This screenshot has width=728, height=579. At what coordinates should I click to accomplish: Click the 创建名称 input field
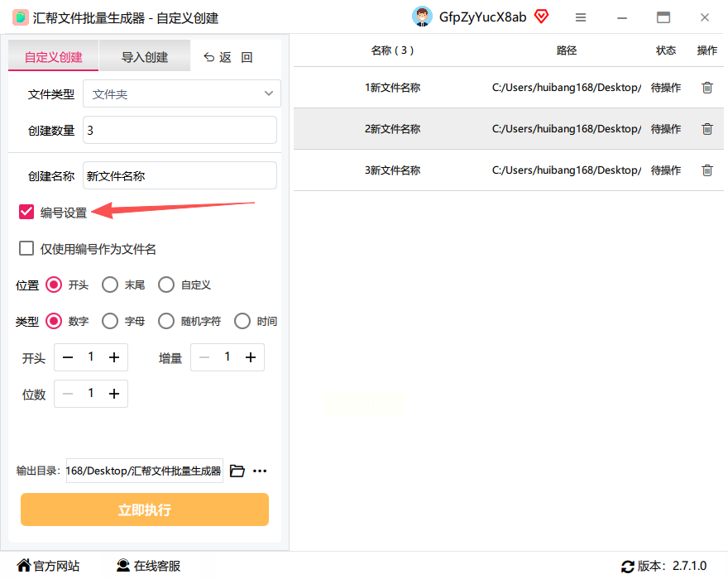tap(180, 175)
